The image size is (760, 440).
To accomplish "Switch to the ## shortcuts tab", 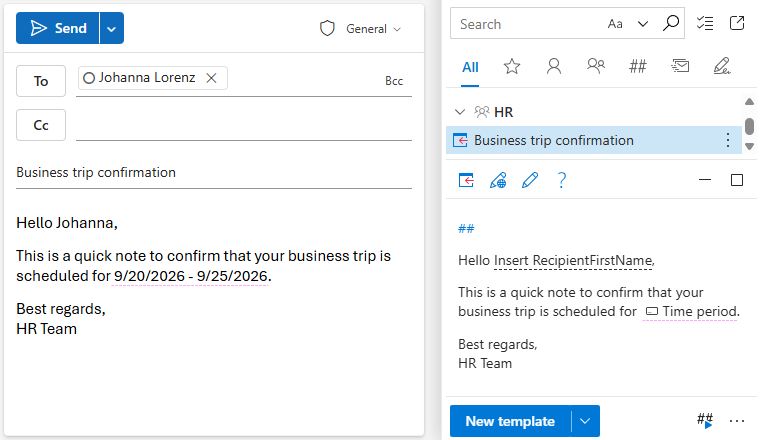I will click(x=637, y=66).
